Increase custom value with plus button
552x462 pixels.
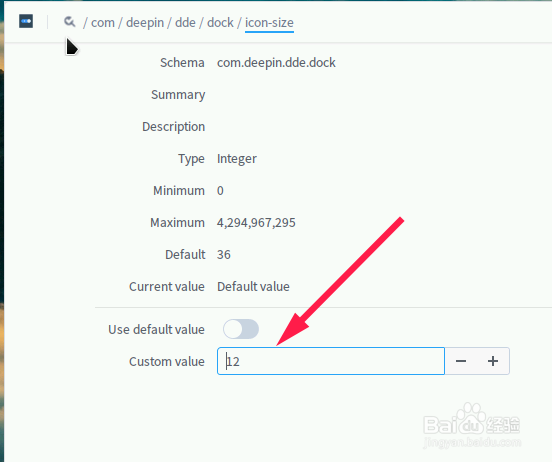493,361
